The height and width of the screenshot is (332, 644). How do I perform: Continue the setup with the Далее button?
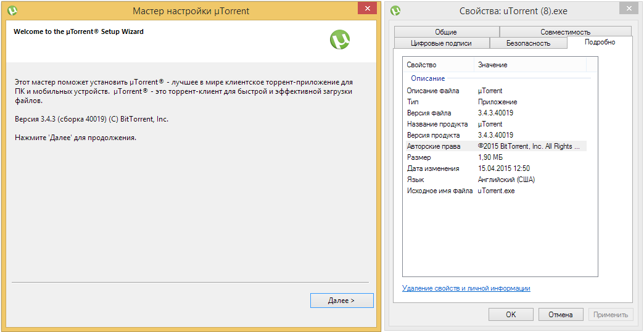(x=342, y=301)
